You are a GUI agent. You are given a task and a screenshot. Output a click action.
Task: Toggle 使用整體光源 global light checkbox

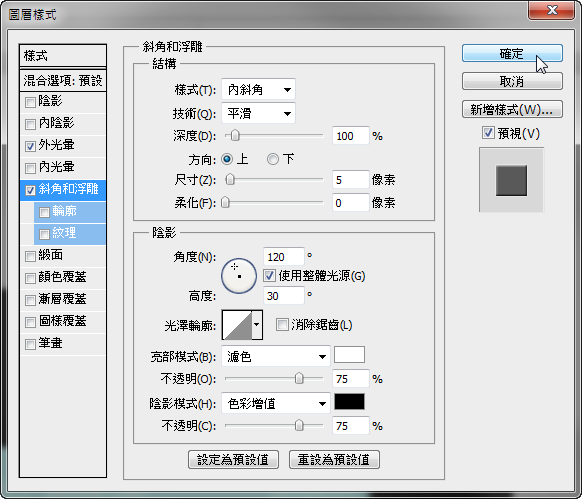tap(269, 275)
